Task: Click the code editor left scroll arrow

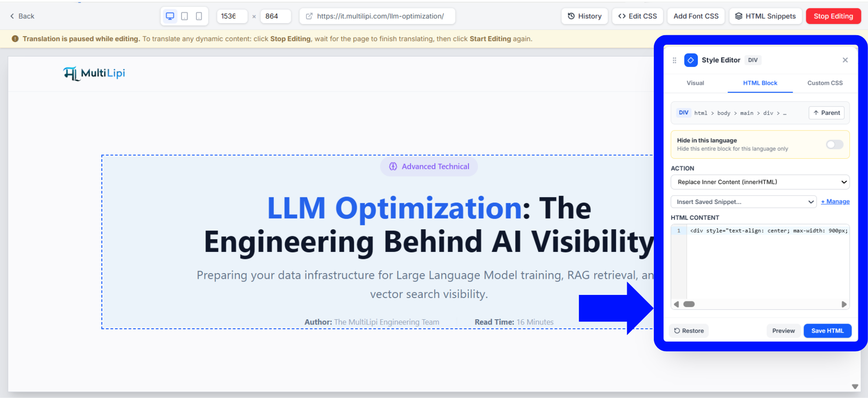Action: click(676, 304)
